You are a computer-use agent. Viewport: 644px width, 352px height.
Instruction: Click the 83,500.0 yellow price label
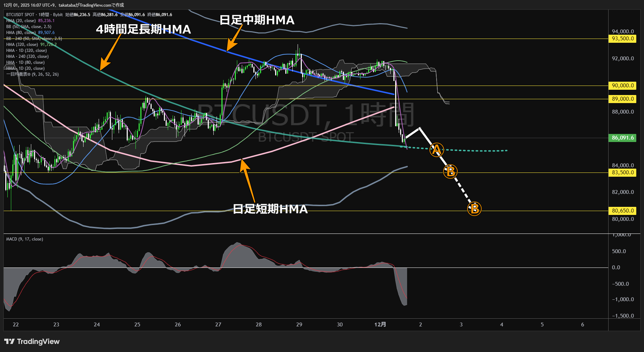(x=623, y=172)
